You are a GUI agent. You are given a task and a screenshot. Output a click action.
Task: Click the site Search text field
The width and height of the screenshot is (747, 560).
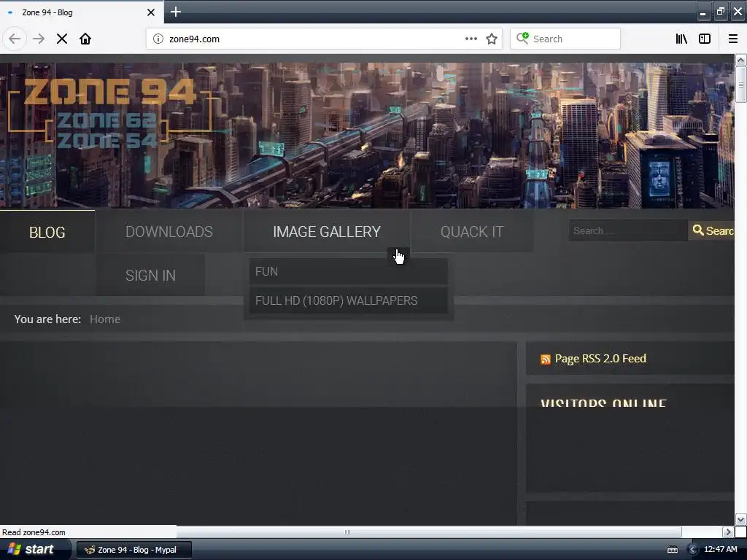tap(628, 230)
